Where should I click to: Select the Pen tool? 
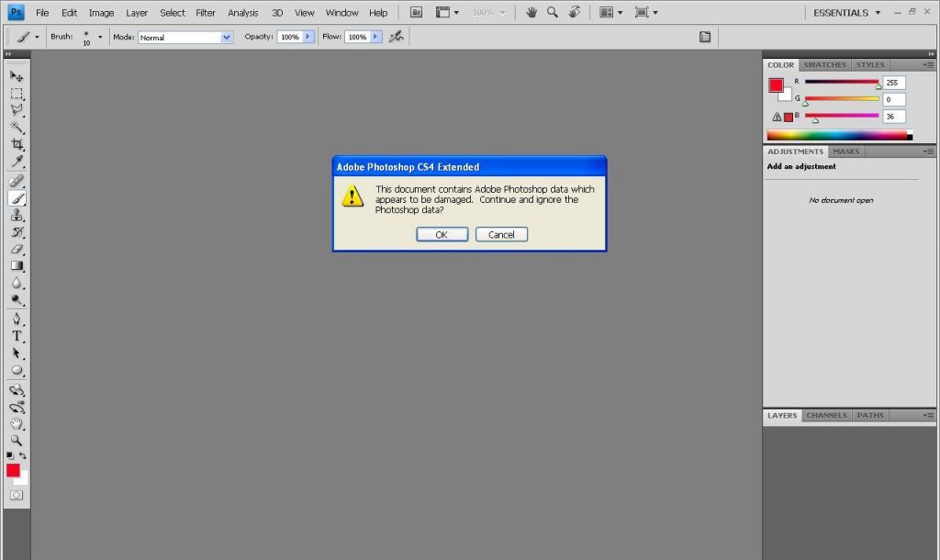(x=17, y=319)
